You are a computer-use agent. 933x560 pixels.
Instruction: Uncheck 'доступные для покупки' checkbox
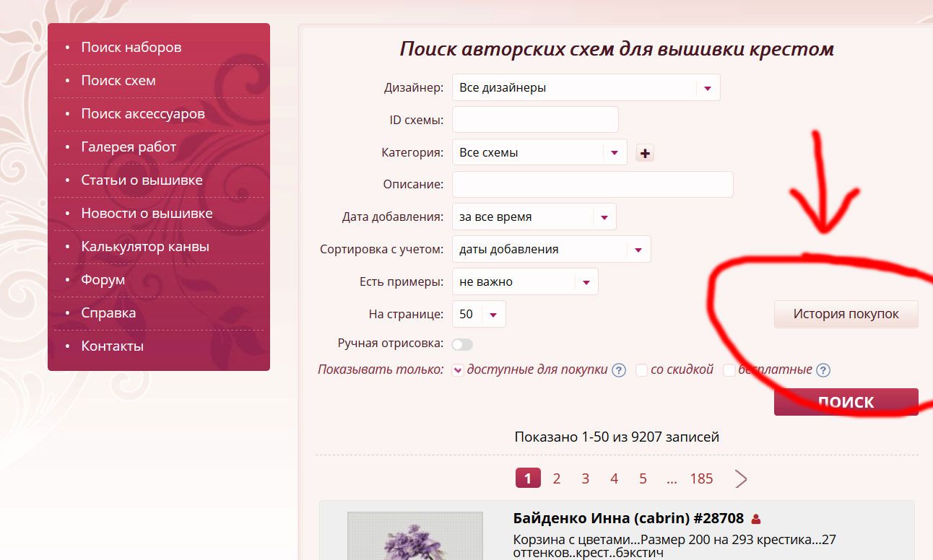coord(457,370)
